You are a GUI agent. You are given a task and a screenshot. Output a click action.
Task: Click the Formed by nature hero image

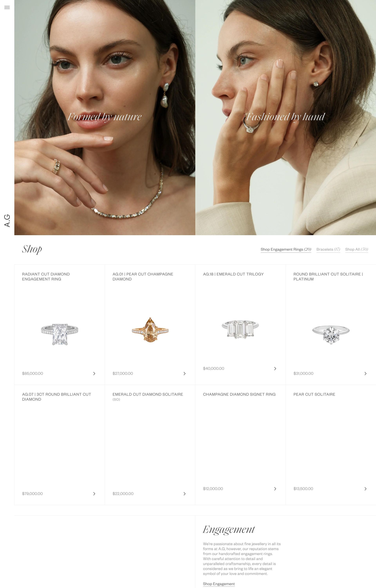[x=105, y=118]
